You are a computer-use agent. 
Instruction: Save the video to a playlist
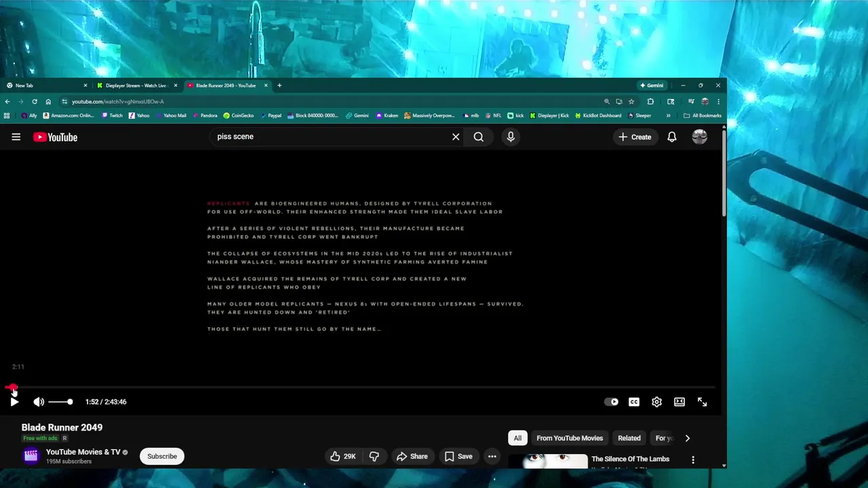click(x=458, y=456)
